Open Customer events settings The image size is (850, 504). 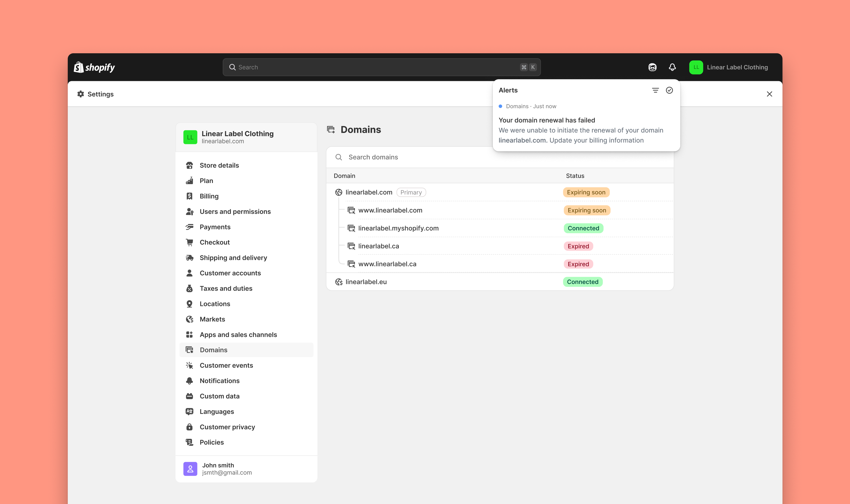pyautogui.click(x=246, y=365)
